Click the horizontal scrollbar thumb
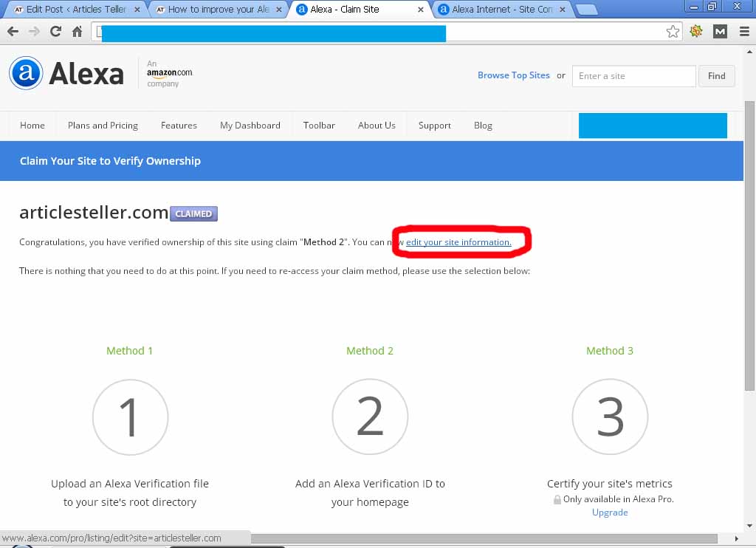Screen dimensions: 756x548 pos(484,538)
